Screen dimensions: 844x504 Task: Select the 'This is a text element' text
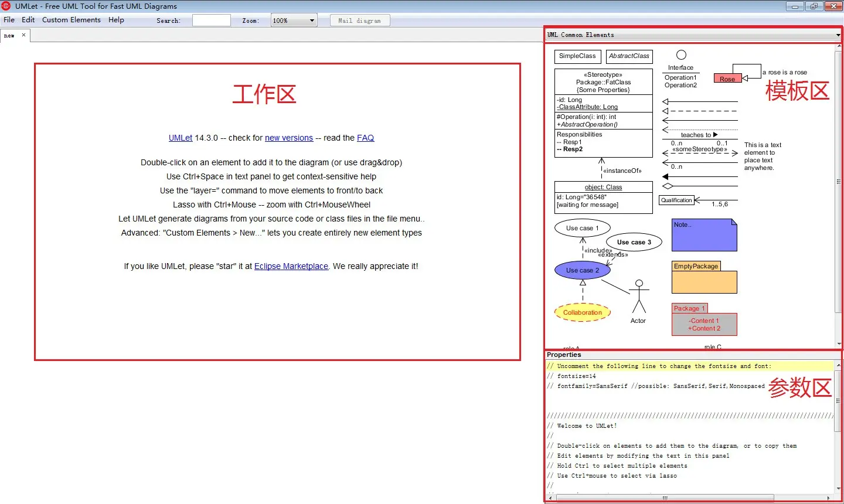pyautogui.click(x=763, y=156)
